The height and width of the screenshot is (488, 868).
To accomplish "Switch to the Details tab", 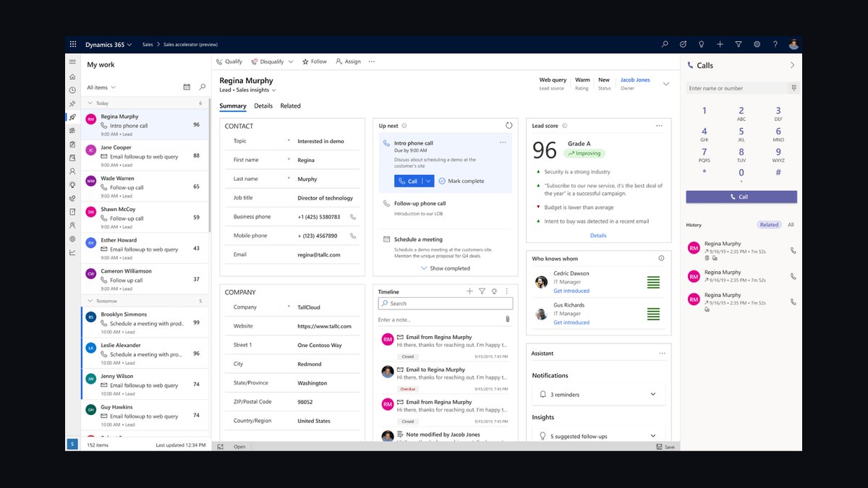I will point(263,106).
